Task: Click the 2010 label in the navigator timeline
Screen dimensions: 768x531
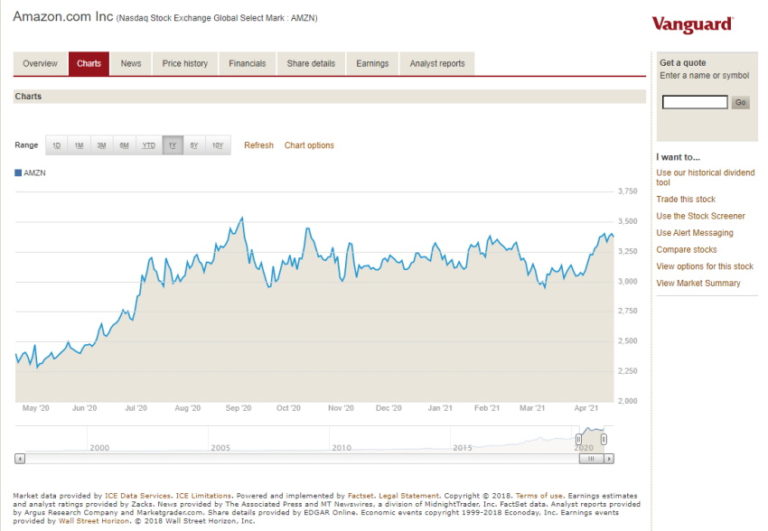Action: point(341,448)
